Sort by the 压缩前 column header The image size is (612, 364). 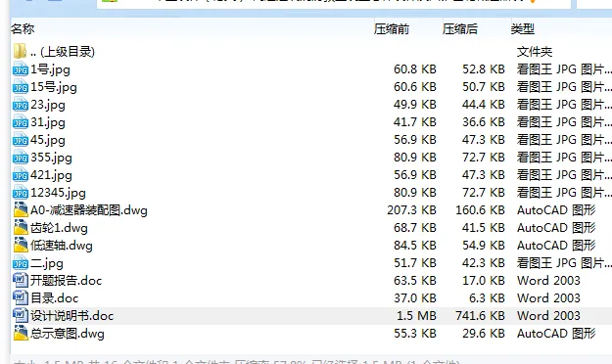tap(392, 29)
